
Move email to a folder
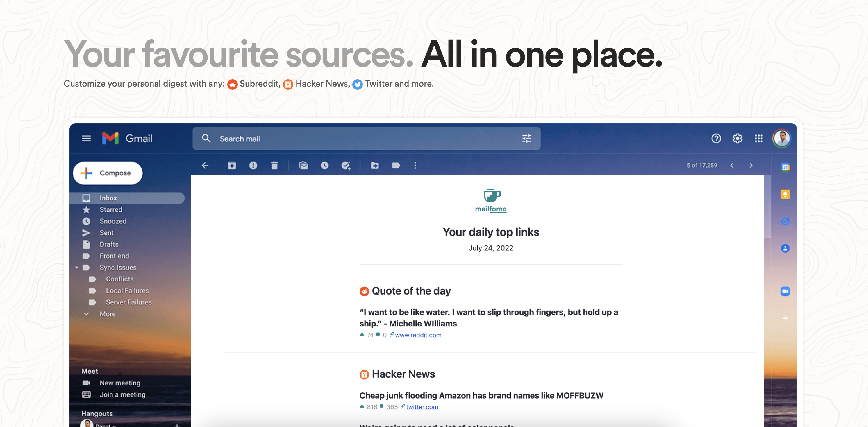click(x=375, y=165)
